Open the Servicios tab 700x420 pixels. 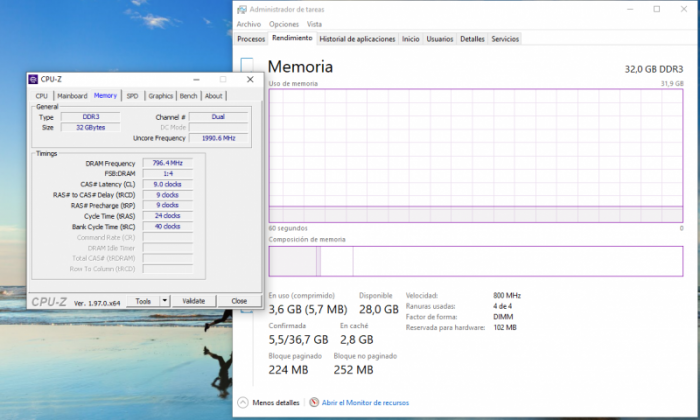505,39
